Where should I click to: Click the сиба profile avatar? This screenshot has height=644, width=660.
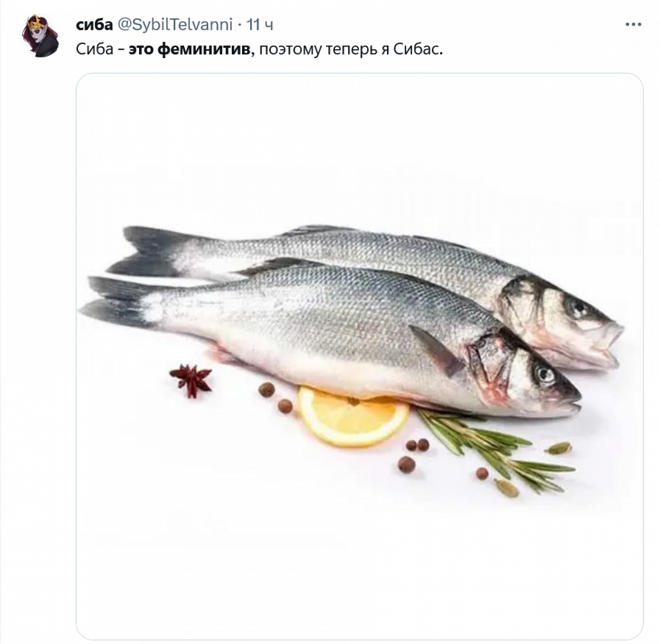tap(40, 36)
